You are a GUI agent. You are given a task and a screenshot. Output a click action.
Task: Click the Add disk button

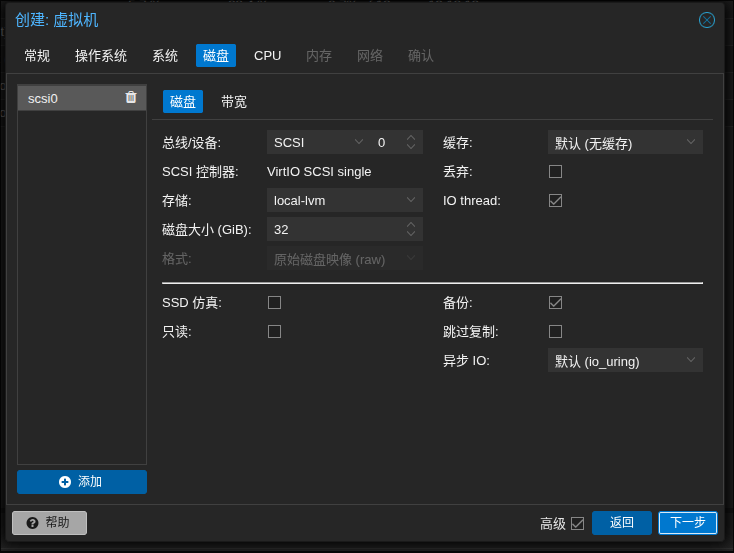point(82,481)
